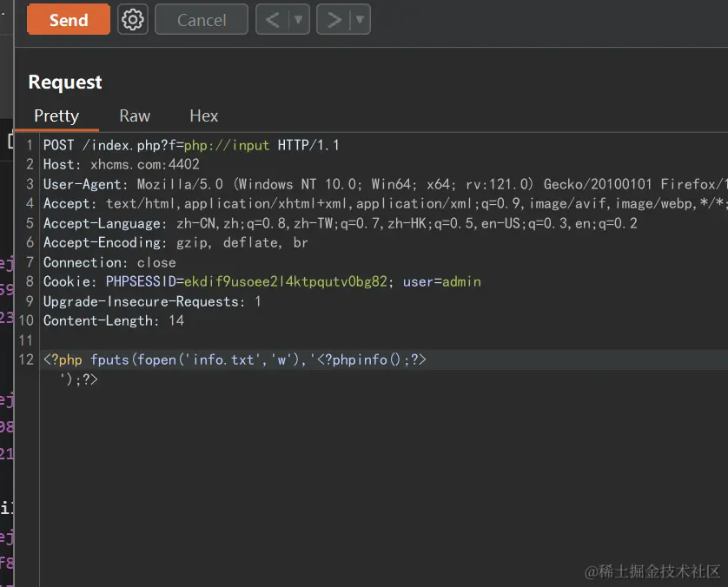
Task: Click the Accept: text/html header line
Action: (x=385, y=204)
